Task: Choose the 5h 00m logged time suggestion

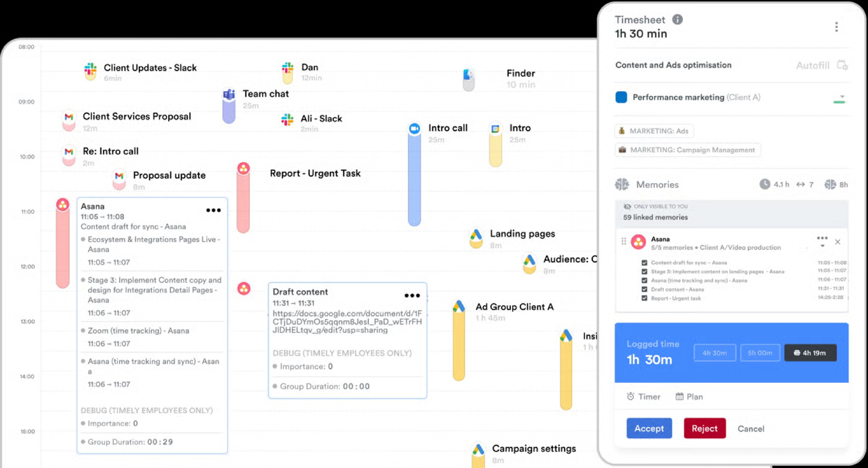Action: 760,353
